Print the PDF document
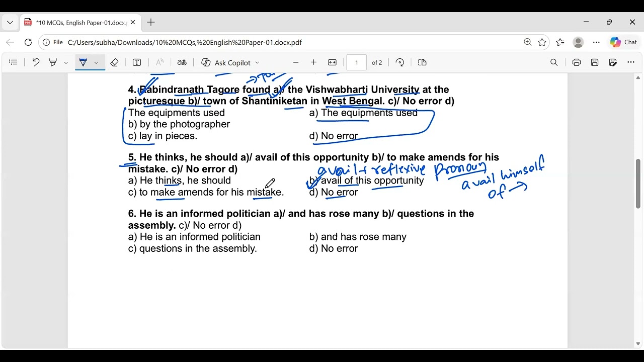 [577, 62]
